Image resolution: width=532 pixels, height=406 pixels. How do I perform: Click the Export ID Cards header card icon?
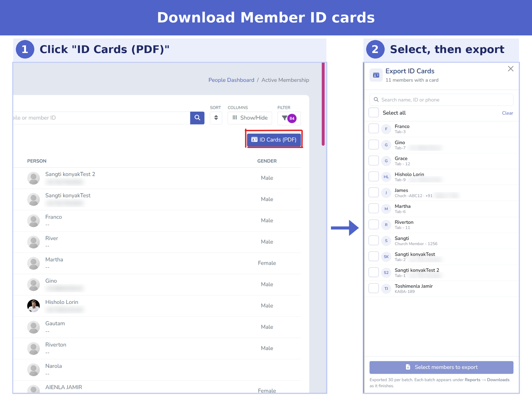pos(376,75)
